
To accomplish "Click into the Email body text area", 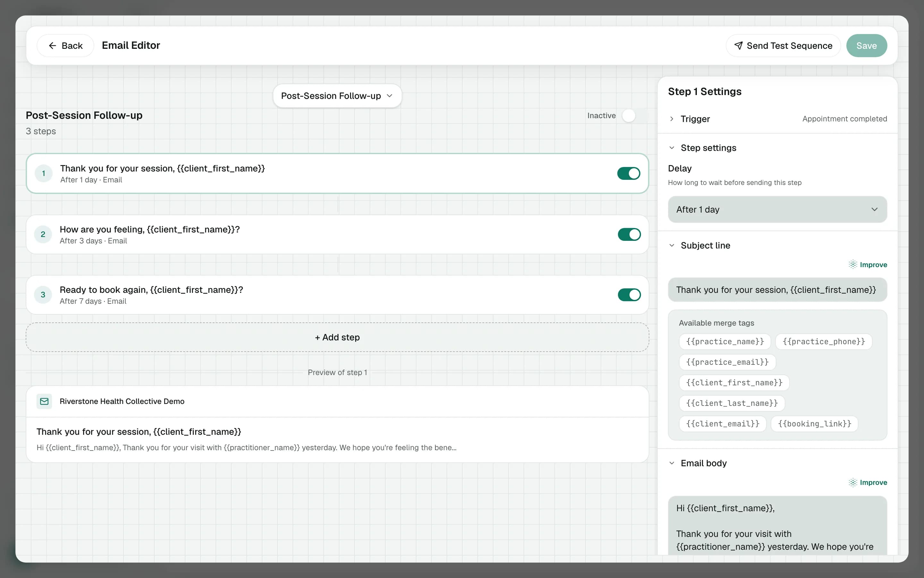I will [x=777, y=526].
